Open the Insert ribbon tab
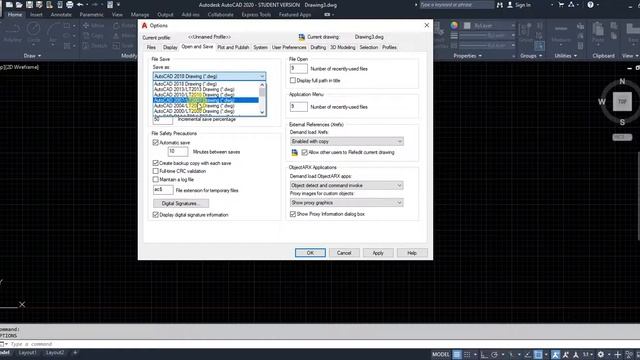This screenshot has width=640, height=360. click(36, 15)
